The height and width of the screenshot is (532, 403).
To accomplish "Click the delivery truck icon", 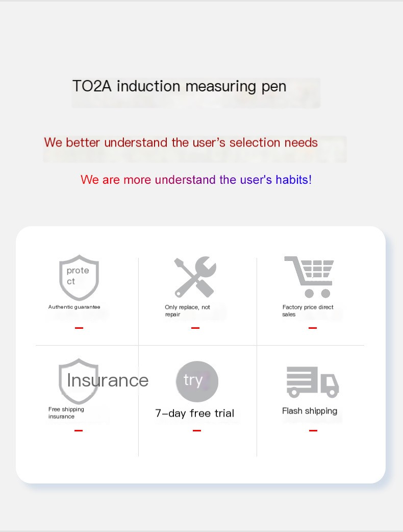I will [313, 382].
